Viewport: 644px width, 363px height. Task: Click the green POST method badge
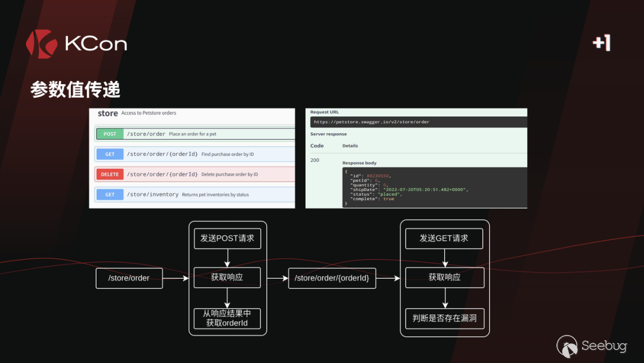(x=110, y=134)
